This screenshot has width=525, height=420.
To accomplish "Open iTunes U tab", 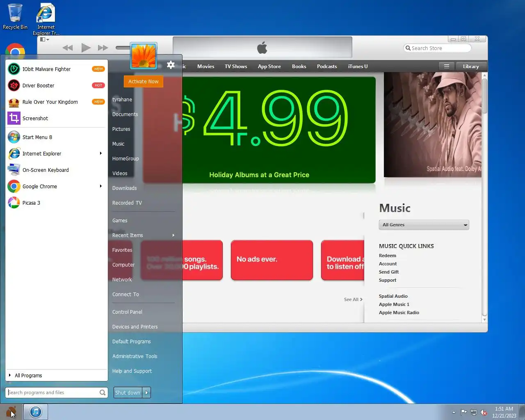I will [358, 66].
